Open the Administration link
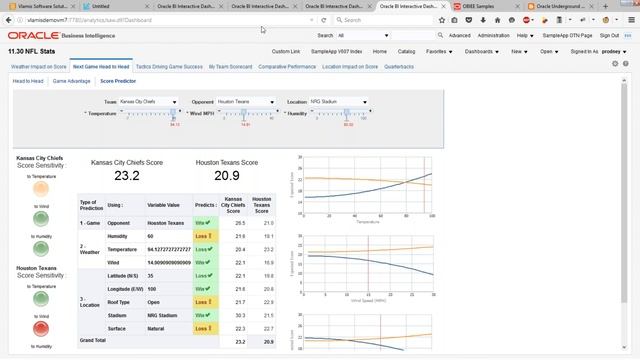Image resolution: width=640 pixels, height=360 pixels. (x=493, y=36)
